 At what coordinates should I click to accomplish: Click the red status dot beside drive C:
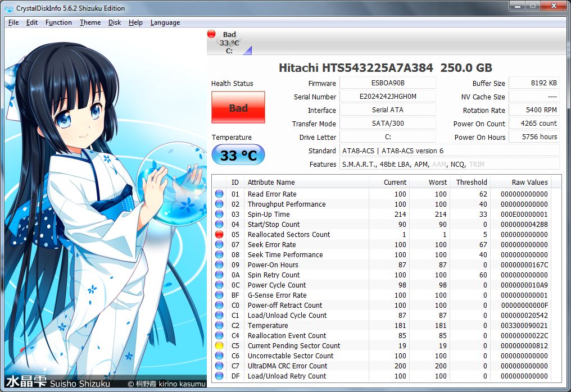point(211,34)
